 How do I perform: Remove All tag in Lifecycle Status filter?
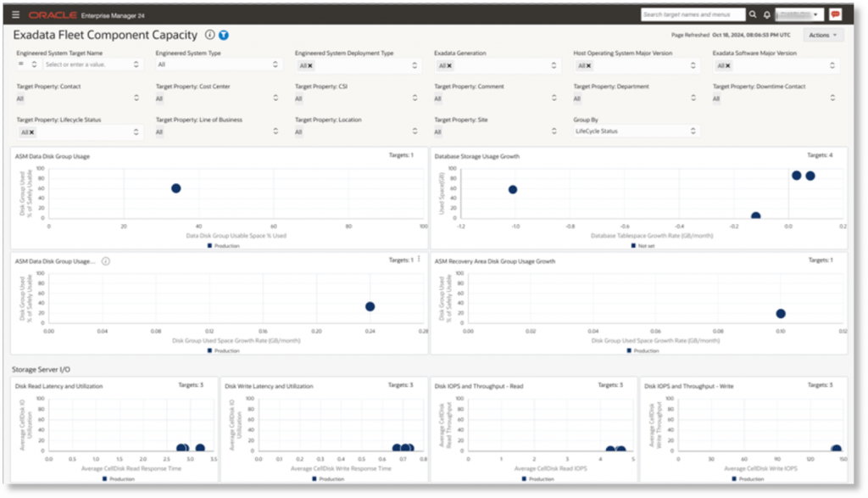[x=31, y=132]
